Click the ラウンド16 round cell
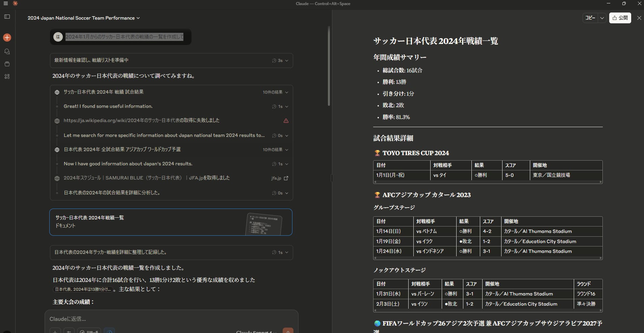Viewport: 644px width, 333px height. [x=588, y=294]
